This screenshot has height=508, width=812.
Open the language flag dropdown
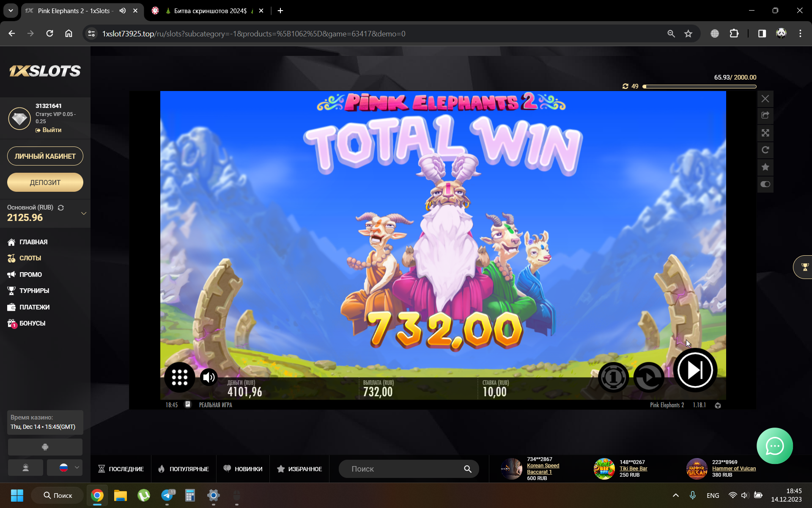[x=65, y=467]
